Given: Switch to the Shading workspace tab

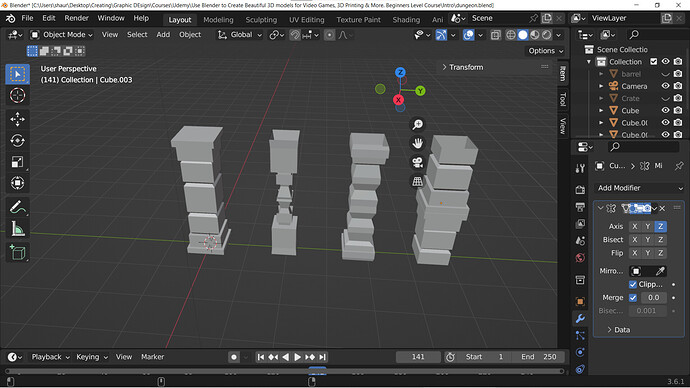Looking at the screenshot, I should tap(406, 20).
